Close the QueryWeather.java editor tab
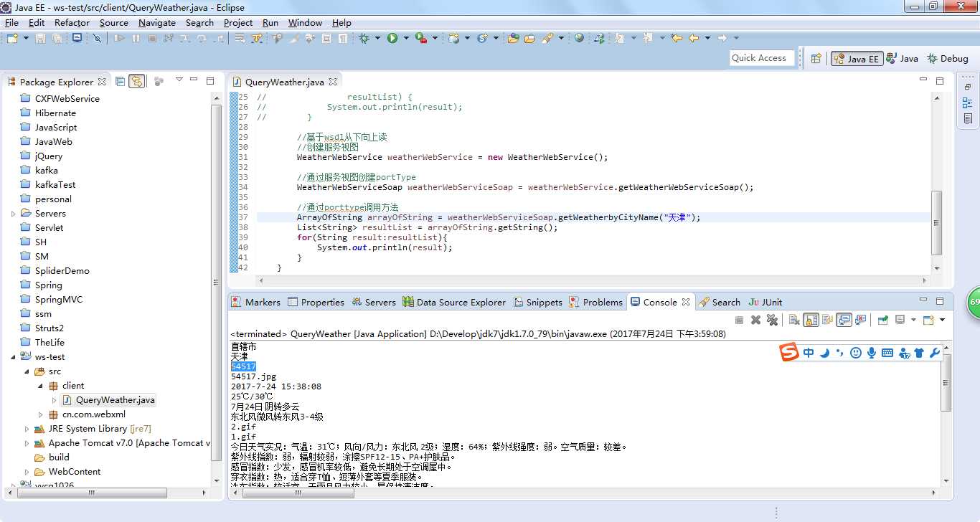 [332, 82]
